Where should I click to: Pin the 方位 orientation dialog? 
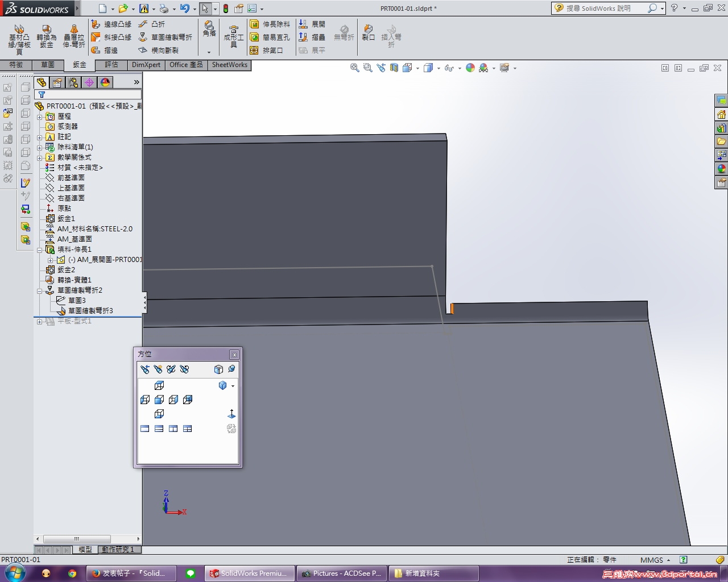pyautogui.click(x=231, y=369)
